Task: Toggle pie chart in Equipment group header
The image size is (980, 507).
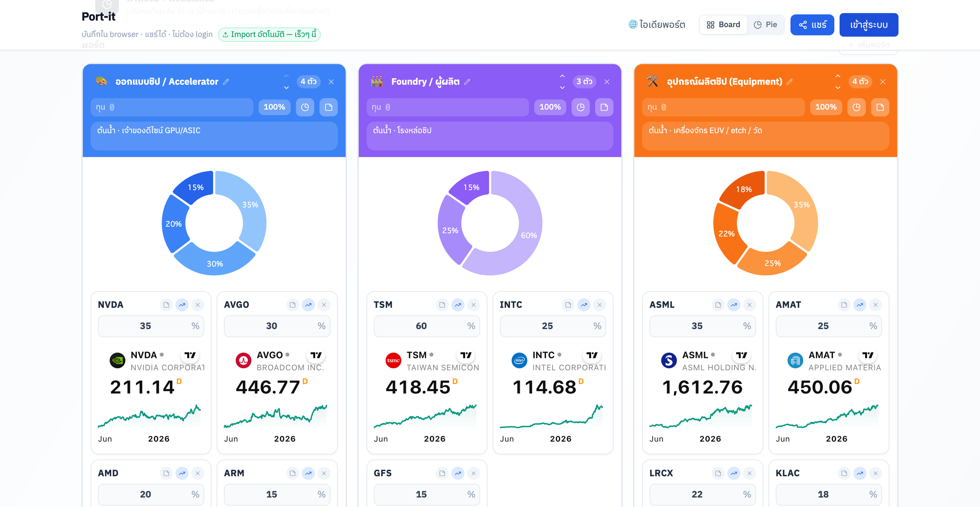Action: [x=856, y=107]
